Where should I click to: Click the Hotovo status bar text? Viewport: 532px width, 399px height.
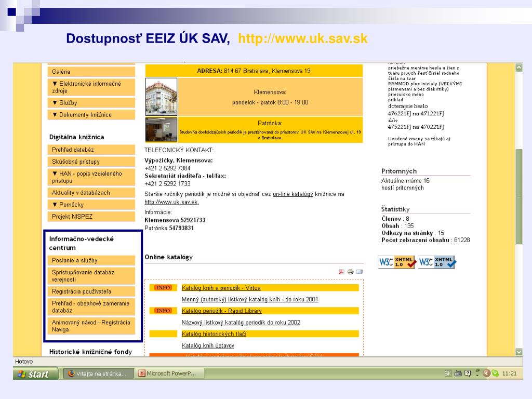pos(24,362)
